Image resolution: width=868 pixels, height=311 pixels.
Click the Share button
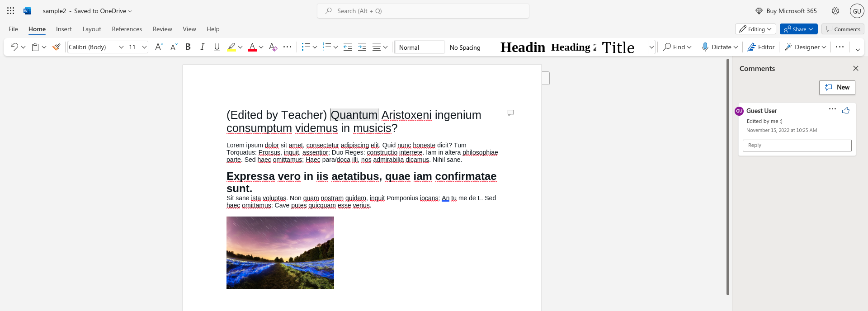click(798, 29)
